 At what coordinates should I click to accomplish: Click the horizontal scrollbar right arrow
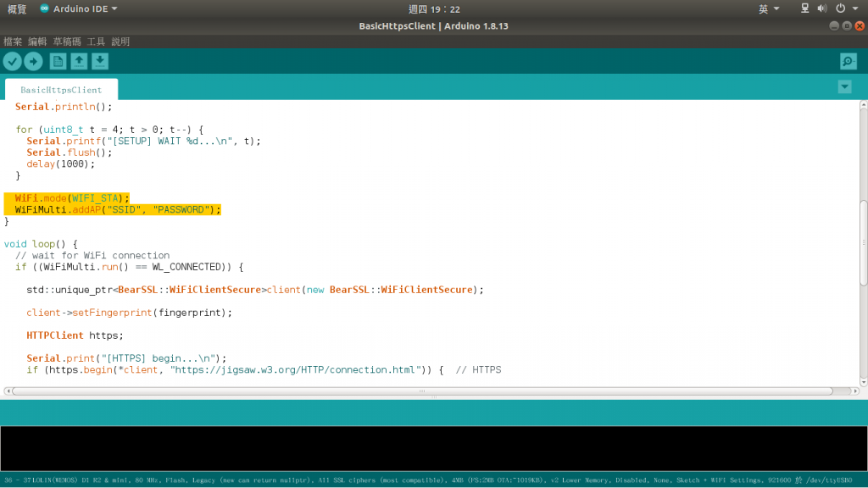(x=855, y=391)
